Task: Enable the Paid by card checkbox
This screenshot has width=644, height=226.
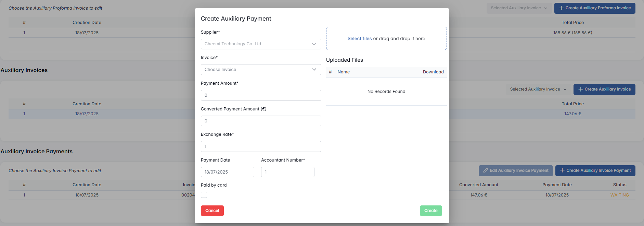Action: 204,195
